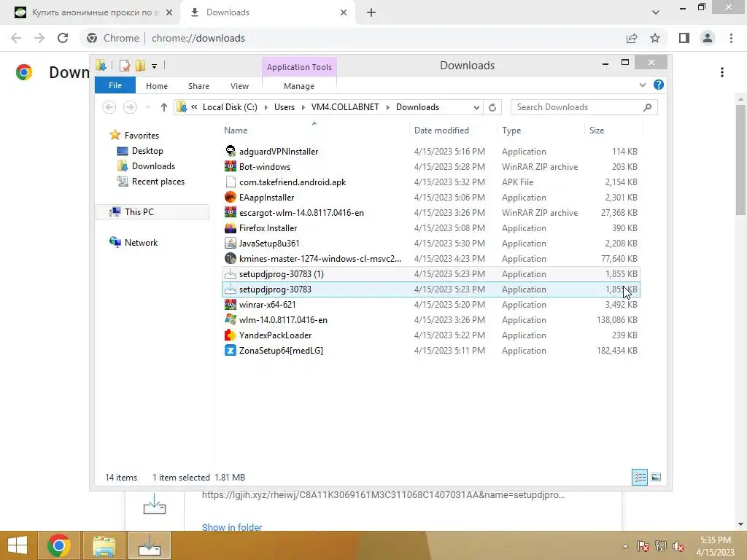Image resolution: width=747 pixels, height=560 pixels.
Task: Click the Search Downloads input field
Action: point(576,107)
